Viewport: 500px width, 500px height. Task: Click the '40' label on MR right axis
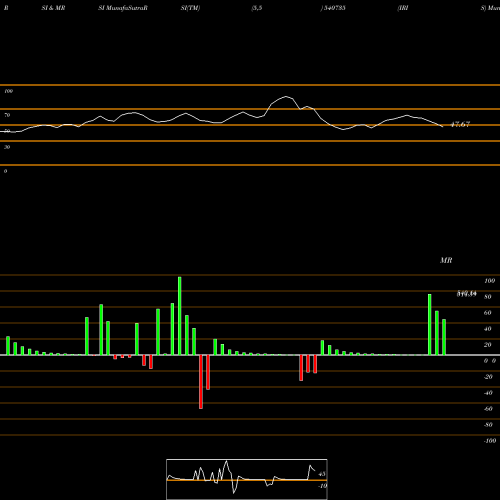[x=488, y=329]
